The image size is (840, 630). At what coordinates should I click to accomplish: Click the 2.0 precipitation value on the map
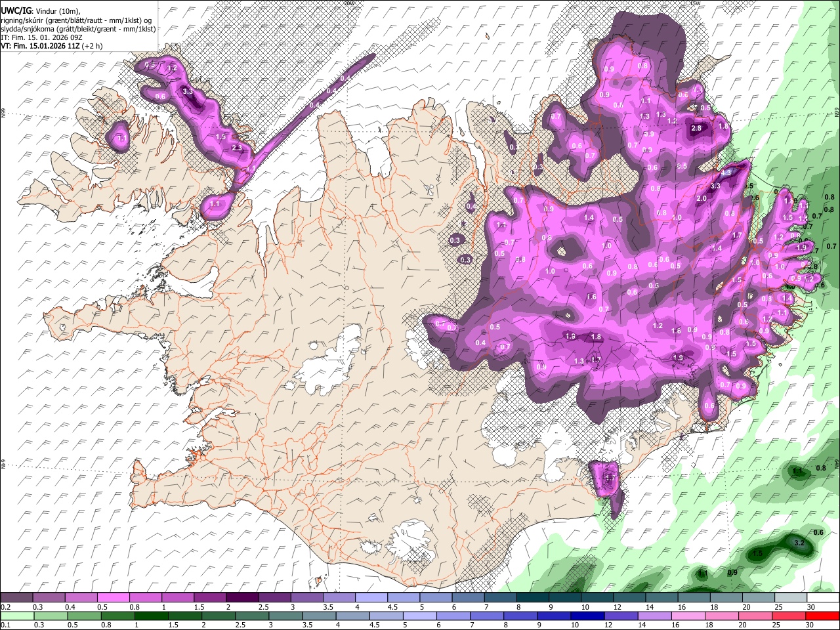point(701,198)
